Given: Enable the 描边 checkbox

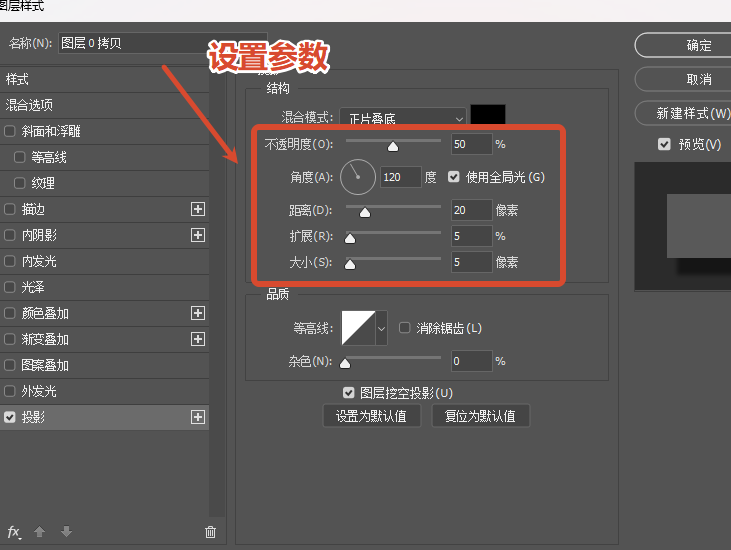Looking at the screenshot, I should pos(9,209).
